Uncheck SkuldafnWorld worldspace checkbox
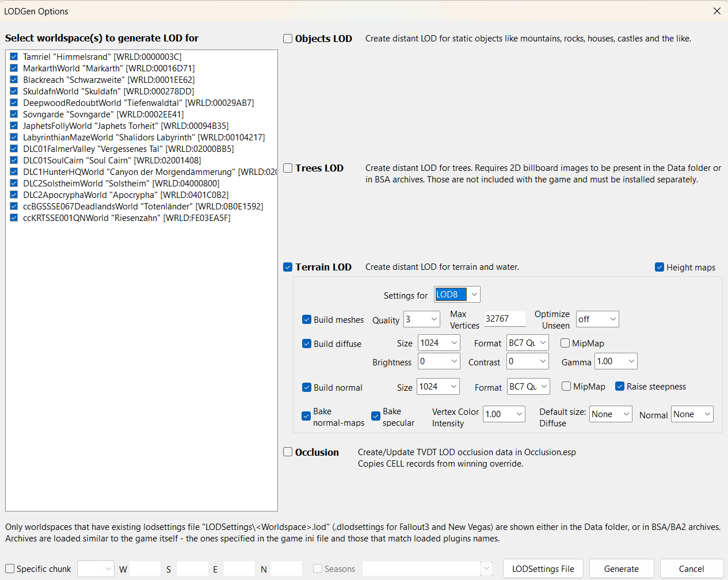 tap(14, 91)
